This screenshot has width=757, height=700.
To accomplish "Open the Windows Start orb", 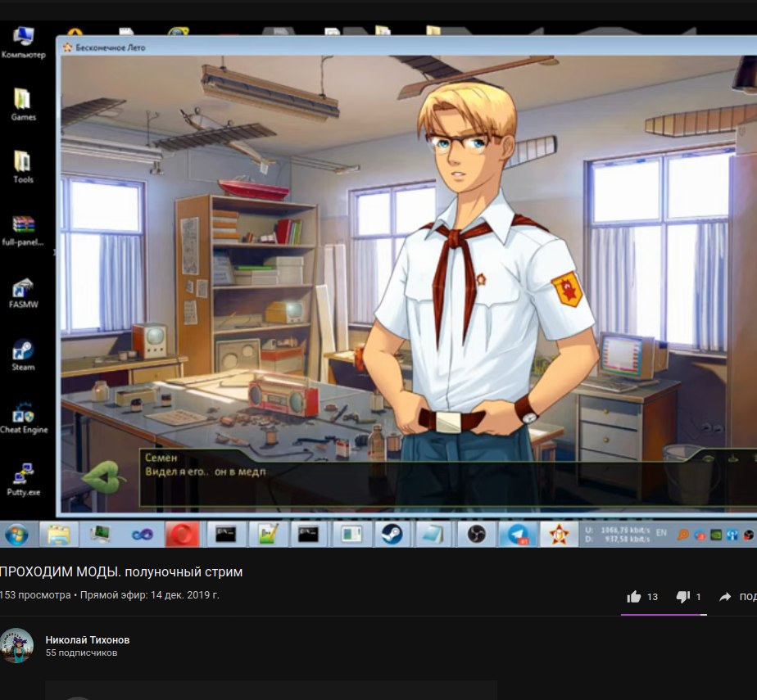I will pos(16,534).
